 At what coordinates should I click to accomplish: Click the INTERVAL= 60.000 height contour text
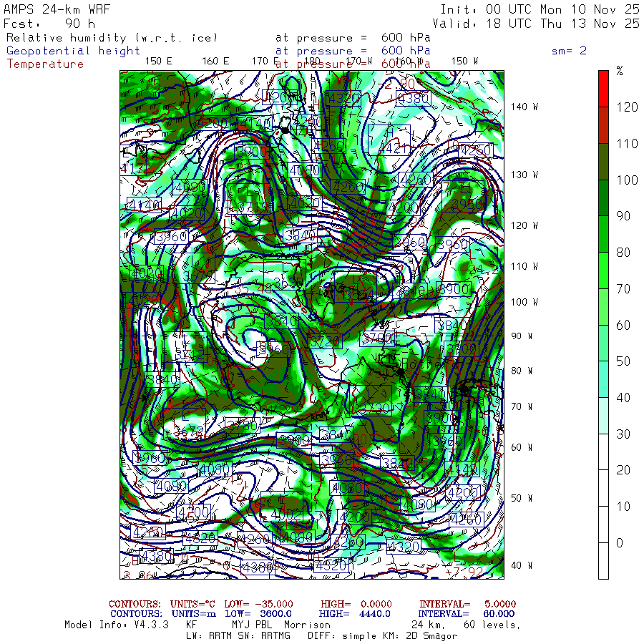(467, 614)
